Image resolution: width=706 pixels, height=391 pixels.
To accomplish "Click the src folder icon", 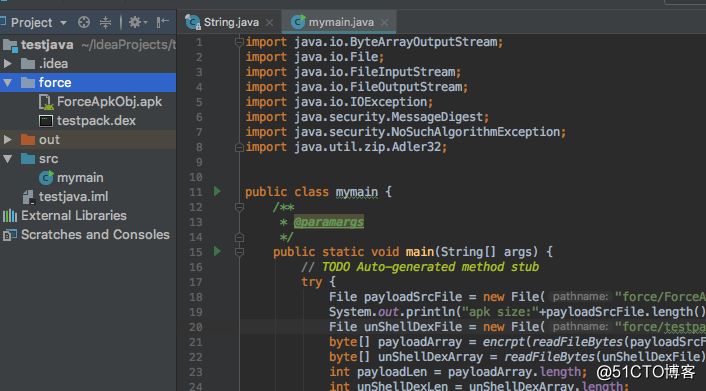I will [28, 159].
